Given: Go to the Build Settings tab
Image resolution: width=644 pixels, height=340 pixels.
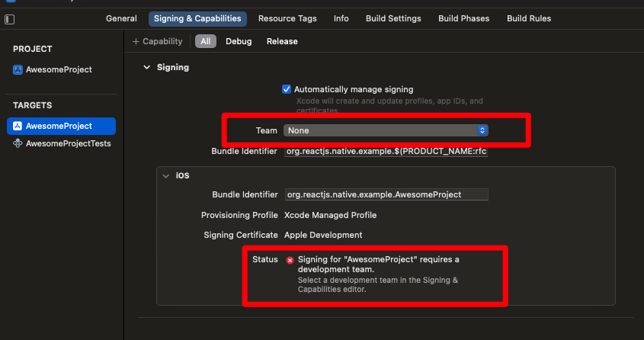Looking at the screenshot, I should coord(393,18).
